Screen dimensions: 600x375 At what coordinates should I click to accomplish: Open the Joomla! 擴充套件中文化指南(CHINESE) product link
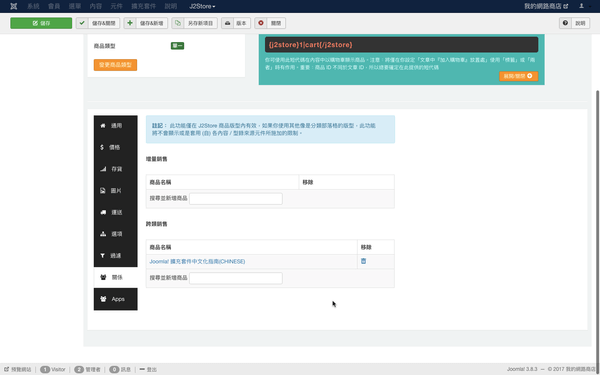coord(197,261)
